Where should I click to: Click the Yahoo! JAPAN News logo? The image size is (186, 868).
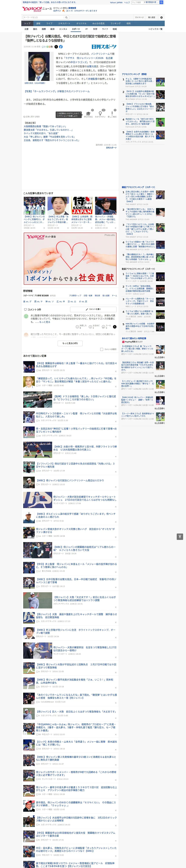pyautogui.click(x=37, y=9)
